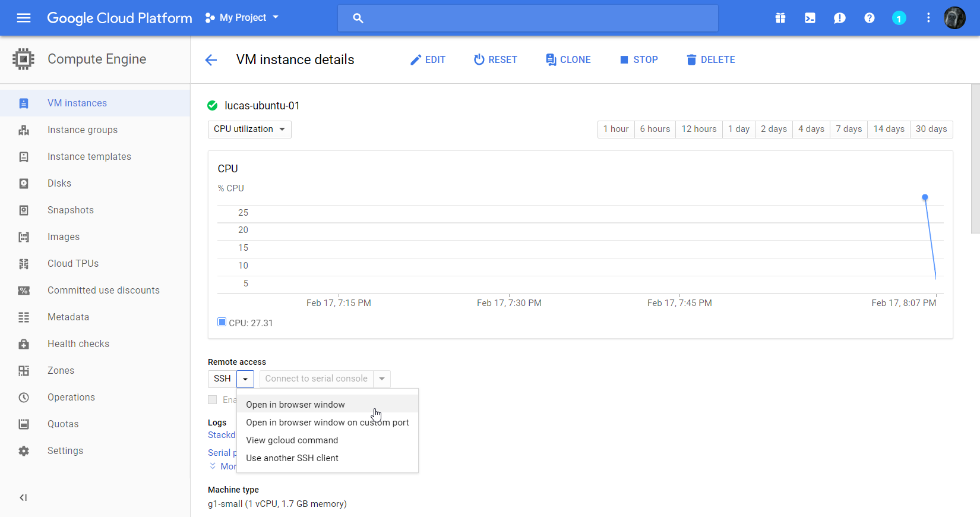Viewport: 980px width, 517px height.
Task: Click the Disks sidebar icon
Action: click(24, 184)
